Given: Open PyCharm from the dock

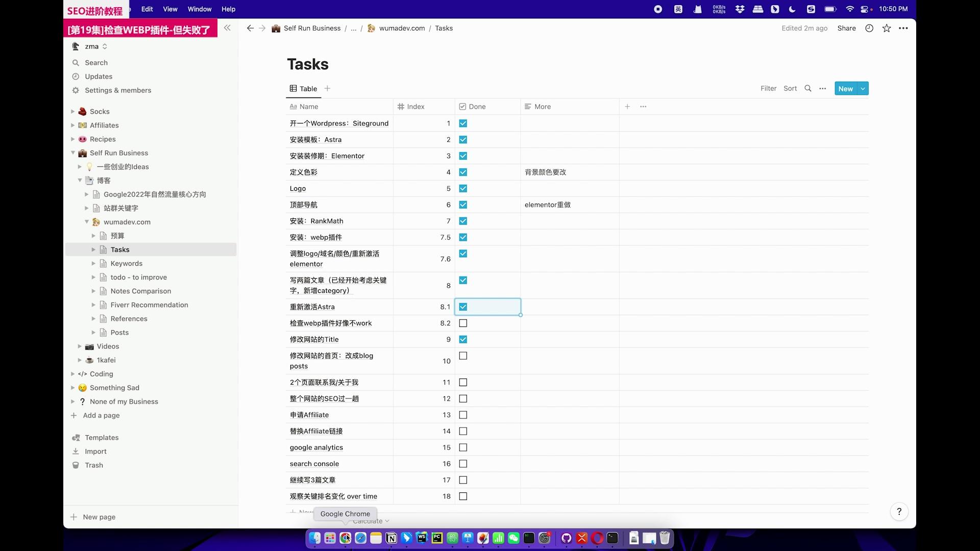Looking at the screenshot, I should pos(437,538).
